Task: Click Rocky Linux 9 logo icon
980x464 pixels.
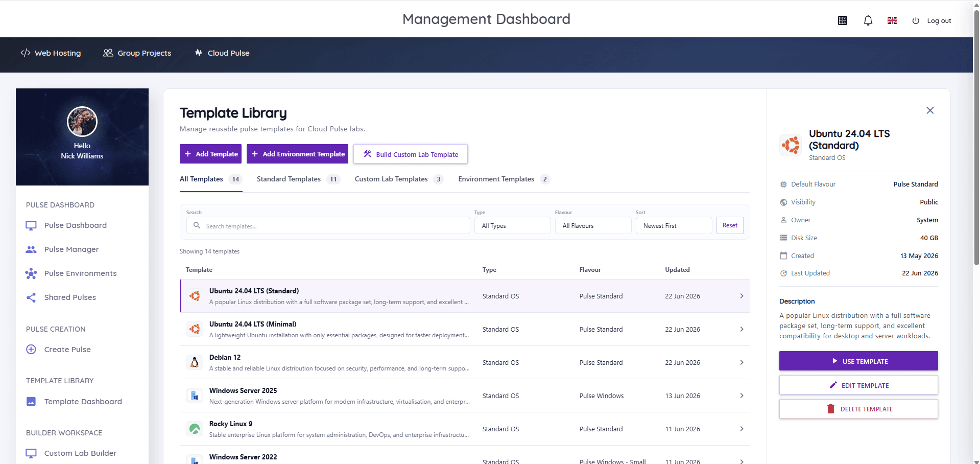Action: 195,429
